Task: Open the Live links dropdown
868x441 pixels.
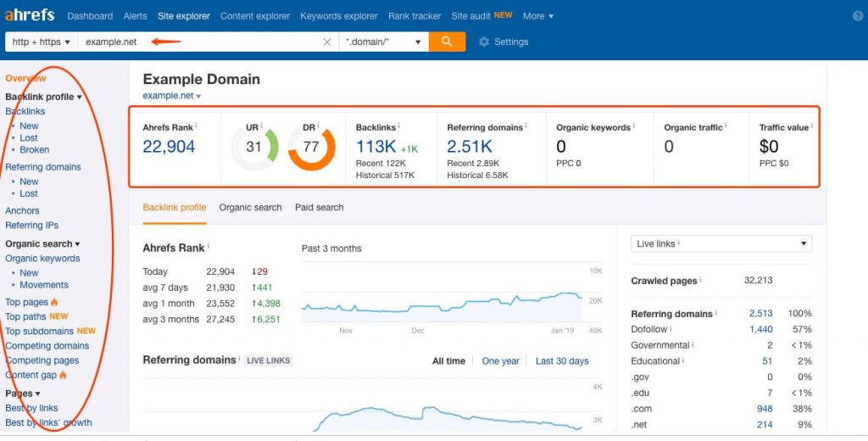Action: coord(721,243)
